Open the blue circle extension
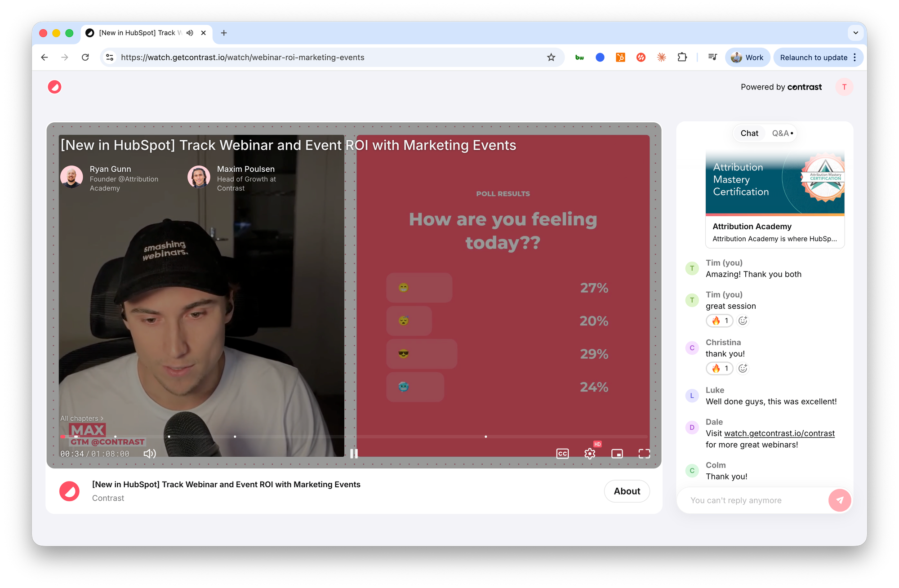 (x=600, y=57)
